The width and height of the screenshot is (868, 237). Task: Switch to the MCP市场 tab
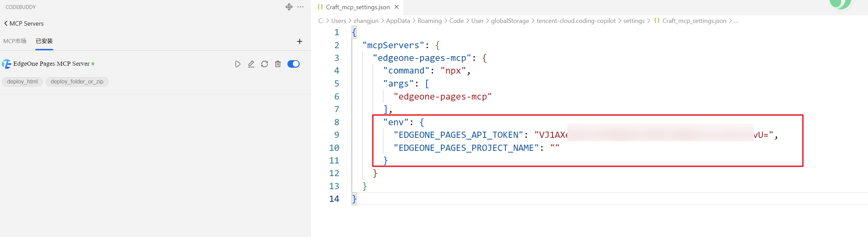[15, 41]
